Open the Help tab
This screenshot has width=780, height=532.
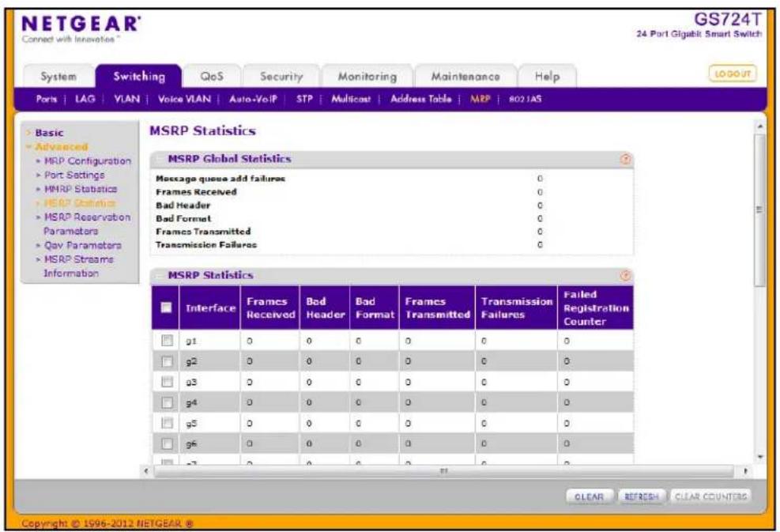pos(547,77)
